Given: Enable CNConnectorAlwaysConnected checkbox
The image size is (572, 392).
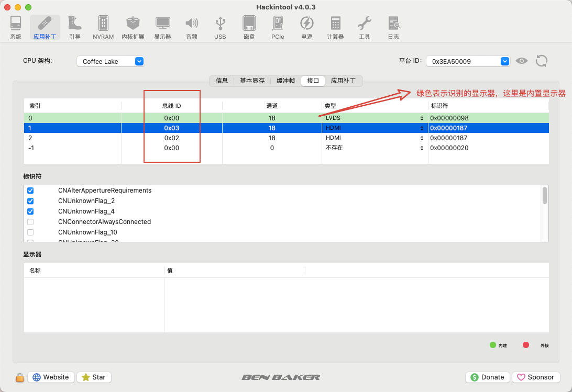Looking at the screenshot, I should pyautogui.click(x=30, y=222).
